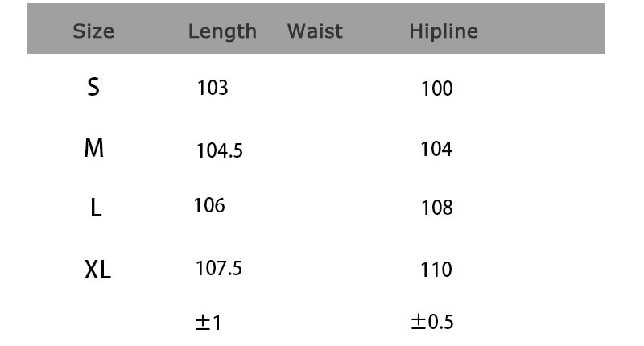Click the length value 106
The image size is (644, 346).
tap(209, 205)
